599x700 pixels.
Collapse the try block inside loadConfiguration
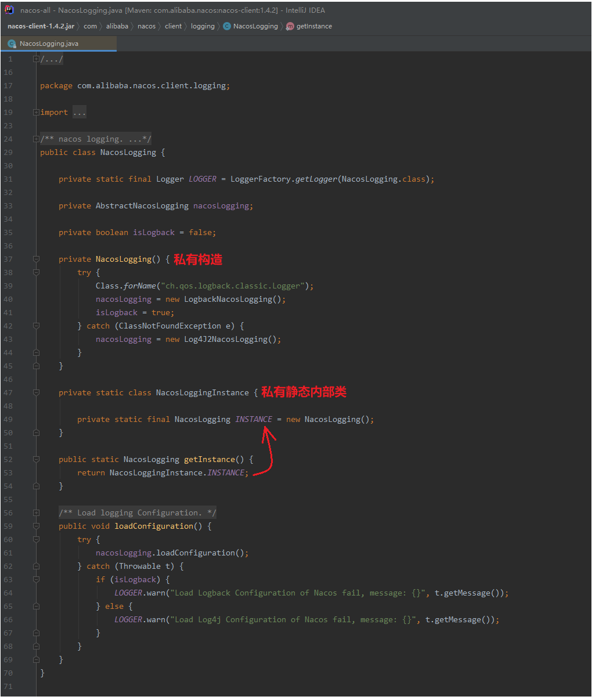click(36, 539)
